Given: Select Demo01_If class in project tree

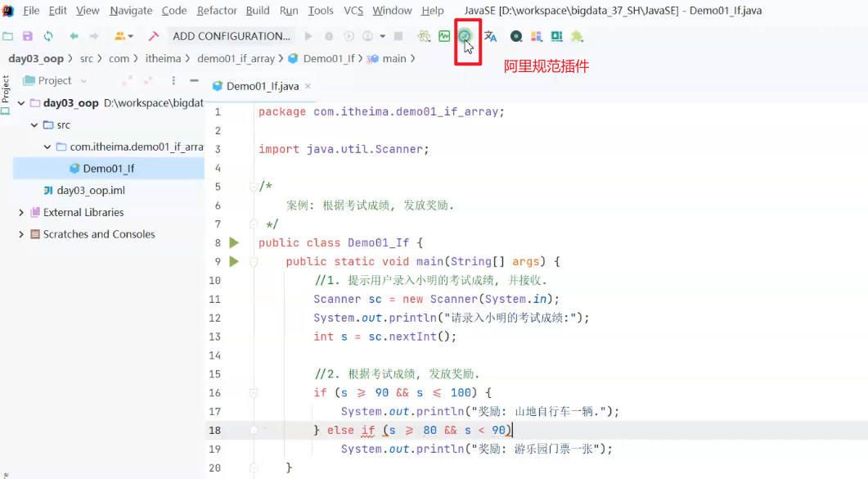Looking at the screenshot, I should pyautogui.click(x=109, y=169).
